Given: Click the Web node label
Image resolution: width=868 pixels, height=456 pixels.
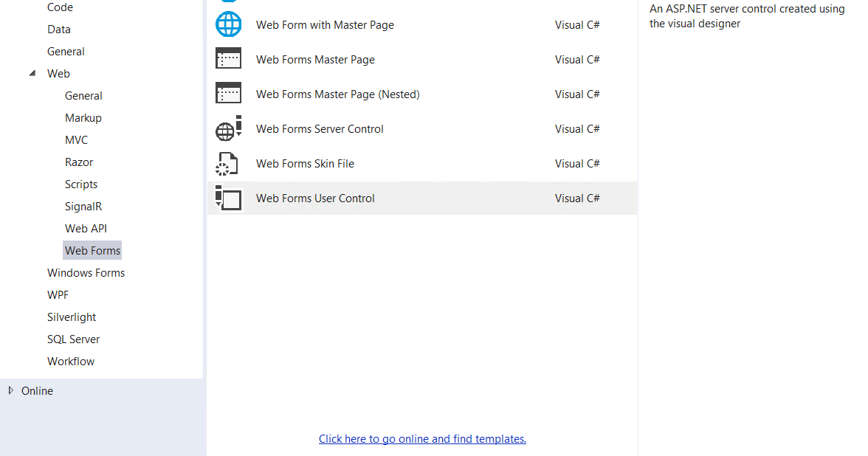Looking at the screenshot, I should (58, 74).
